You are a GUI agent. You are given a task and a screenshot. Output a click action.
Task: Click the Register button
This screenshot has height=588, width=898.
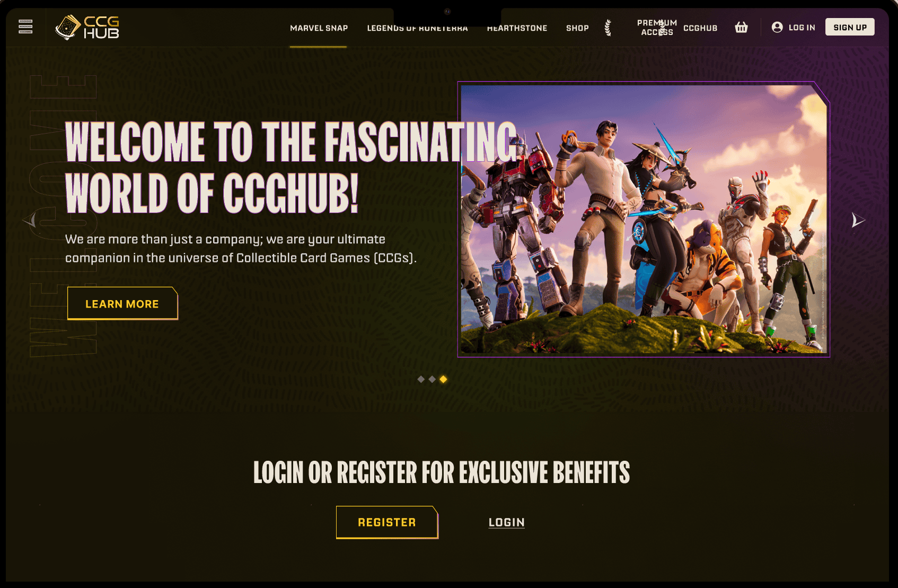387,522
